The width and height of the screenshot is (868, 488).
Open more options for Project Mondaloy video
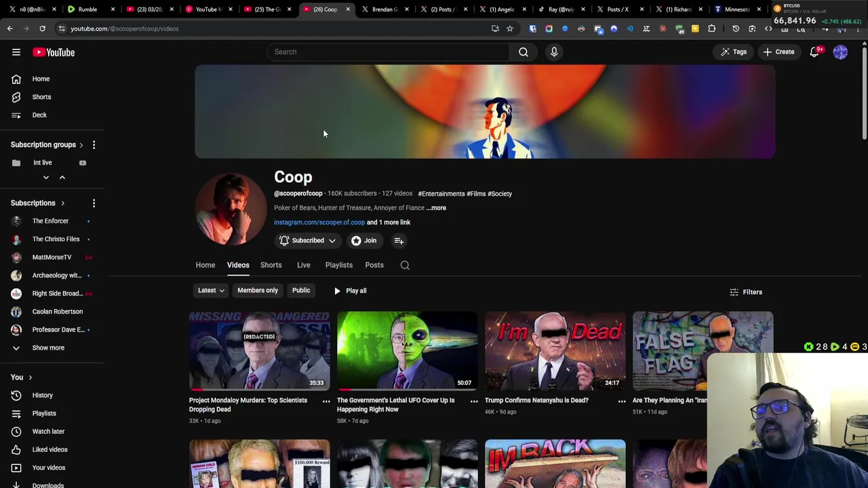pyautogui.click(x=326, y=401)
